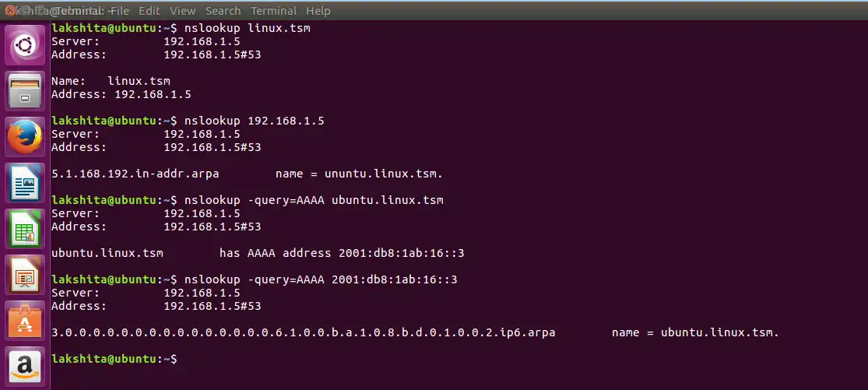868x390 pixels.
Task: Open the Search menu
Action: 223,11
